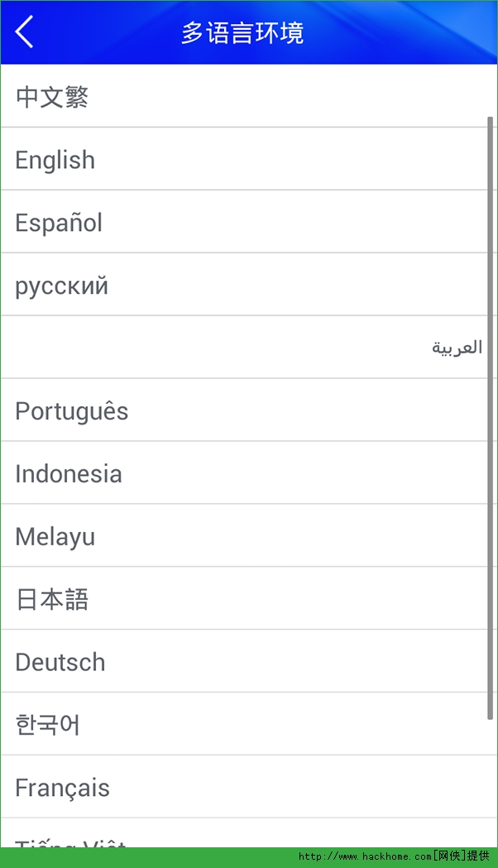Tap the back arrow icon
Image resolution: width=498 pixels, height=868 pixels.
(x=25, y=32)
